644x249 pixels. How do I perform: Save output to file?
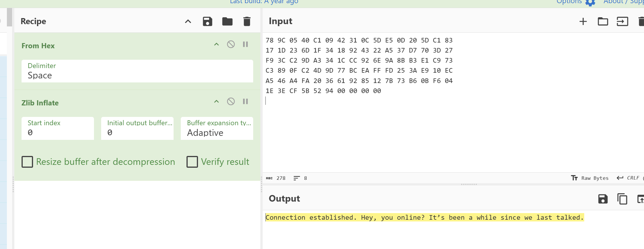(603, 199)
